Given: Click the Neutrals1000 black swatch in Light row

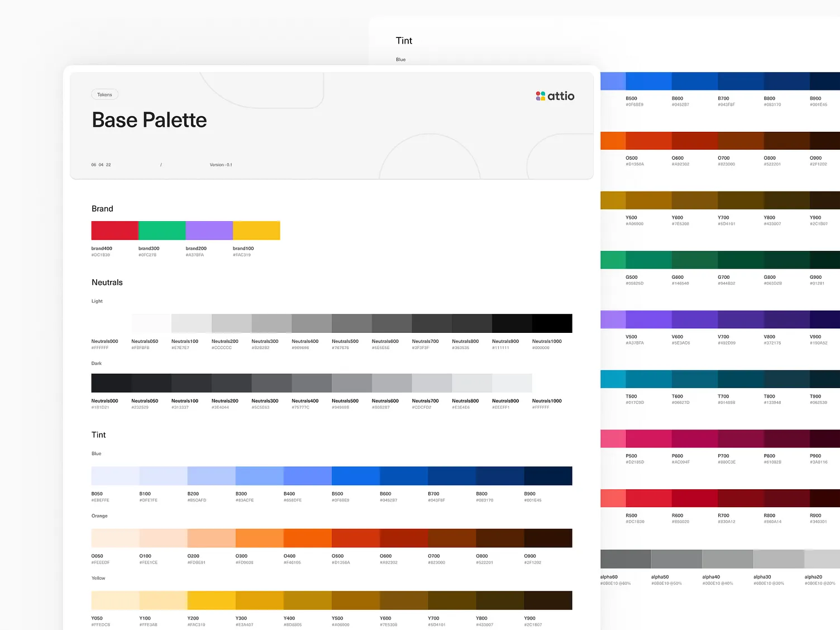Looking at the screenshot, I should (552, 323).
